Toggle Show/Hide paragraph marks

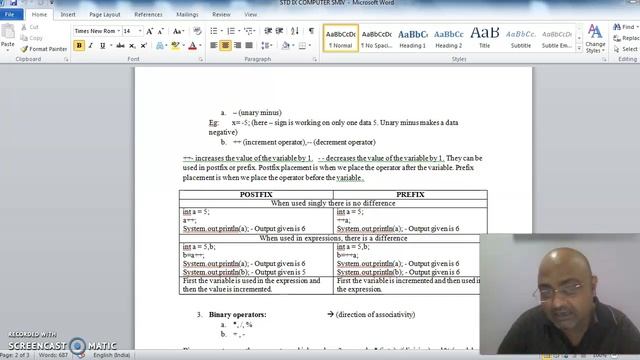point(311,31)
